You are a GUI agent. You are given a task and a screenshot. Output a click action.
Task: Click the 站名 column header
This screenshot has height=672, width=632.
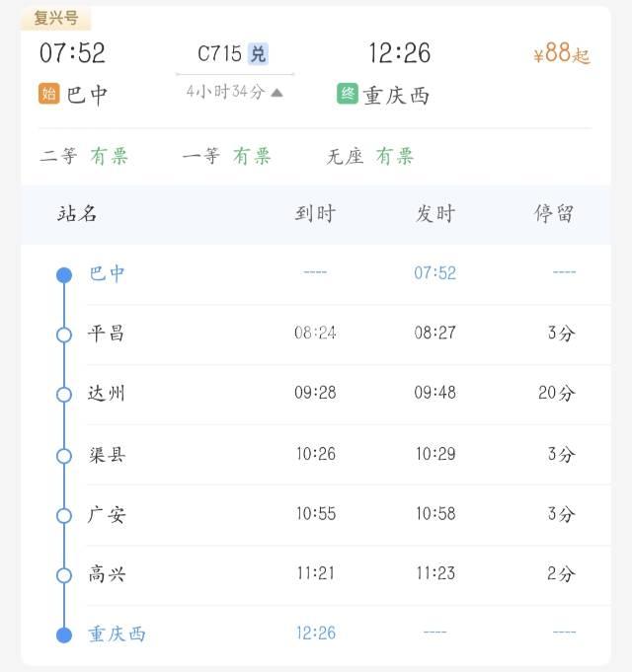coord(77,214)
